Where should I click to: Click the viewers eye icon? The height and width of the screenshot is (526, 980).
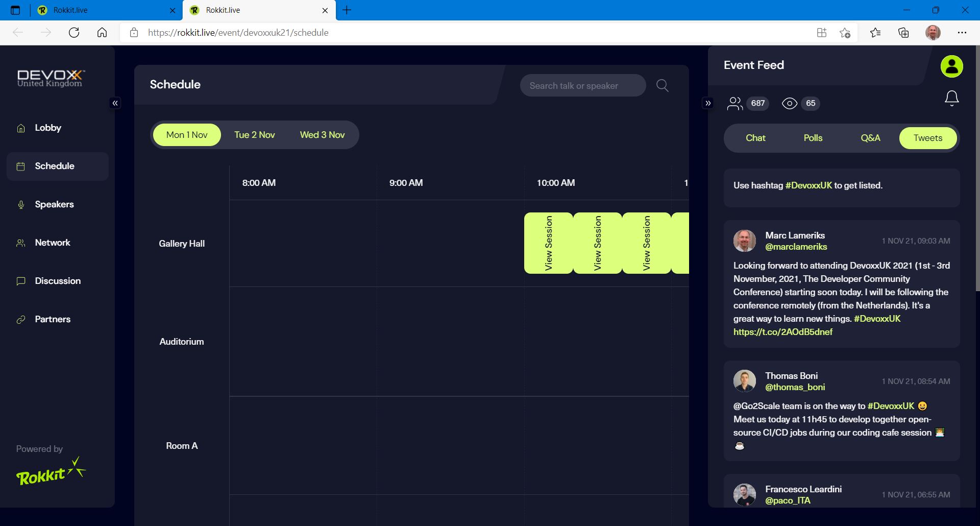point(789,104)
